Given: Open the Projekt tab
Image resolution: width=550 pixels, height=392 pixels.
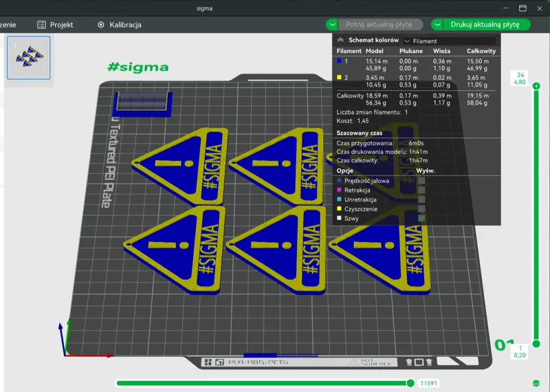Looking at the screenshot, I should 55,25.
